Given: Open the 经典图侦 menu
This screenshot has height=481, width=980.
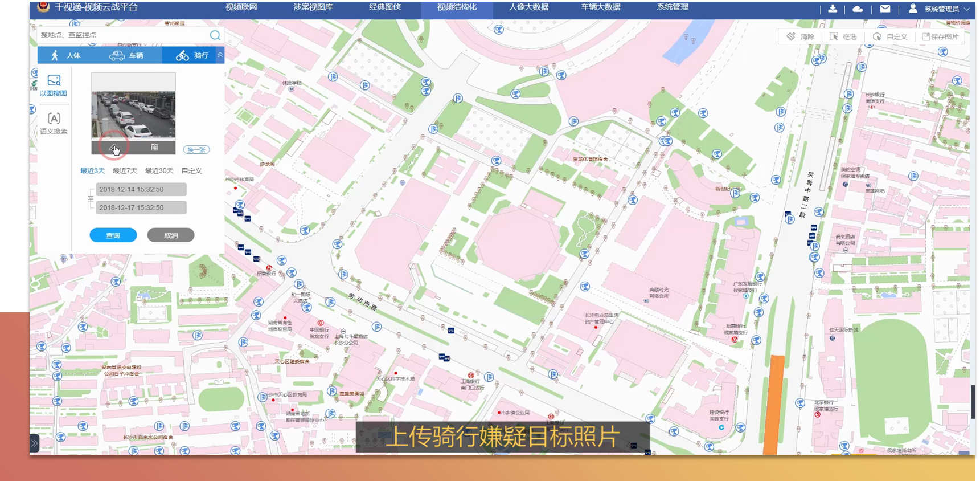Looking at the screenshot, I should [385, 7].
